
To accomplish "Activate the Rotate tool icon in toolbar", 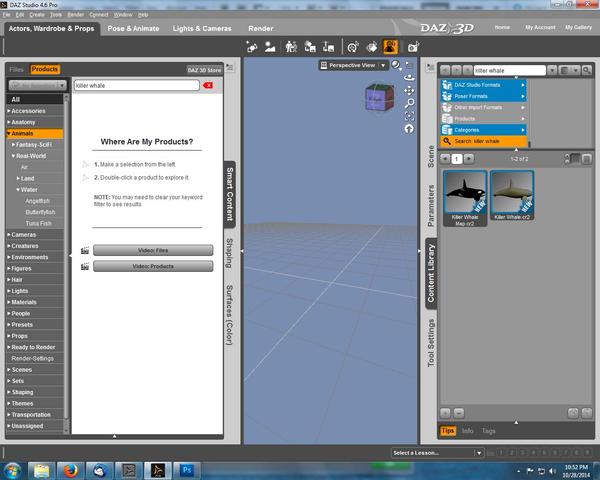I will coord(310,47).
